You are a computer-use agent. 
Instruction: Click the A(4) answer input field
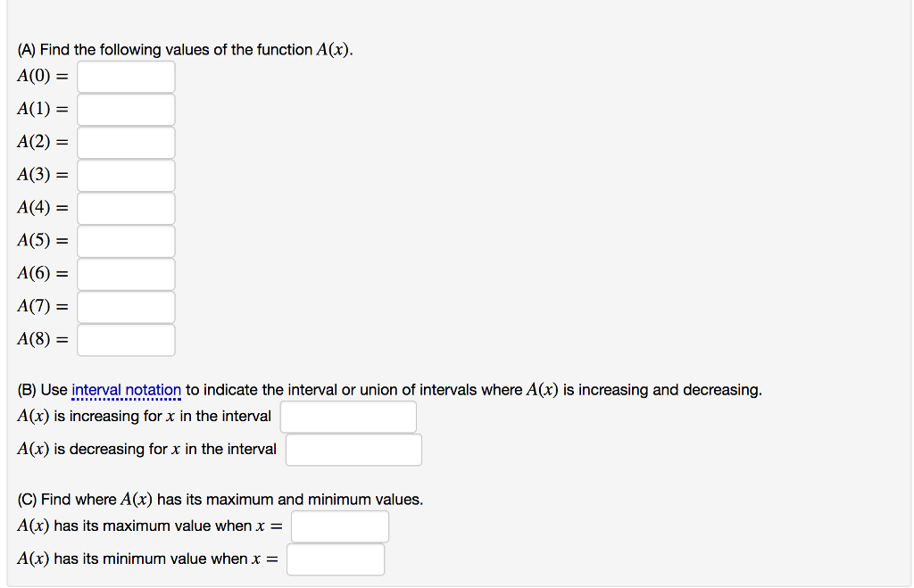pos(125,208)
